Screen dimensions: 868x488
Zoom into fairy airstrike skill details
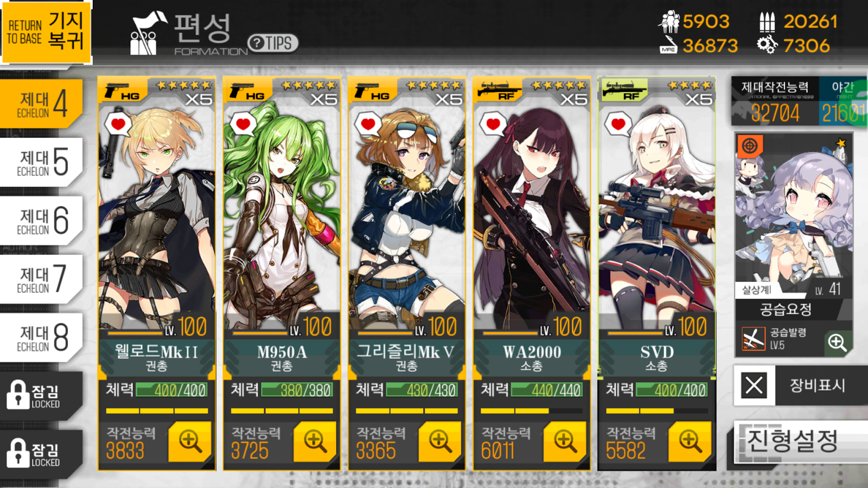tap(837, 343)
